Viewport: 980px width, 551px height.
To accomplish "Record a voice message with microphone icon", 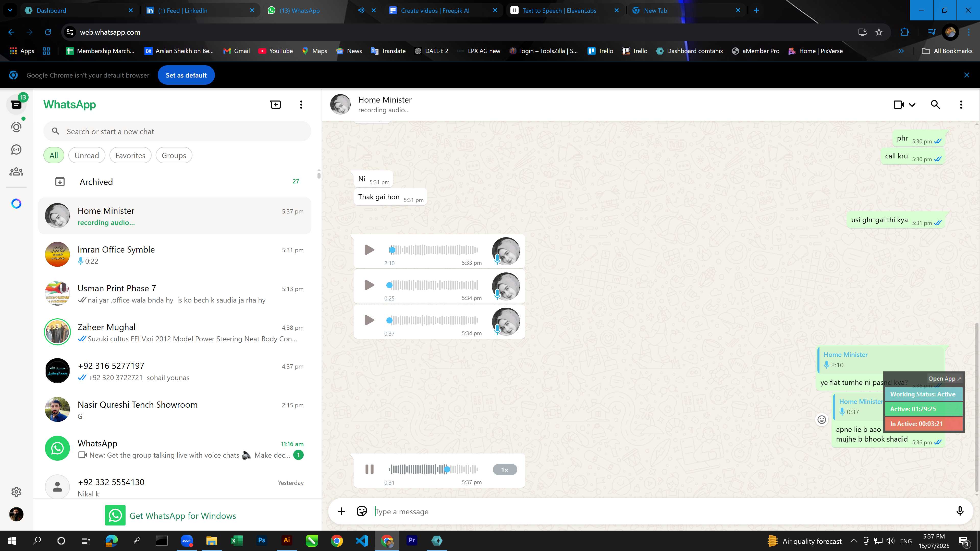I will pos(960,511).
